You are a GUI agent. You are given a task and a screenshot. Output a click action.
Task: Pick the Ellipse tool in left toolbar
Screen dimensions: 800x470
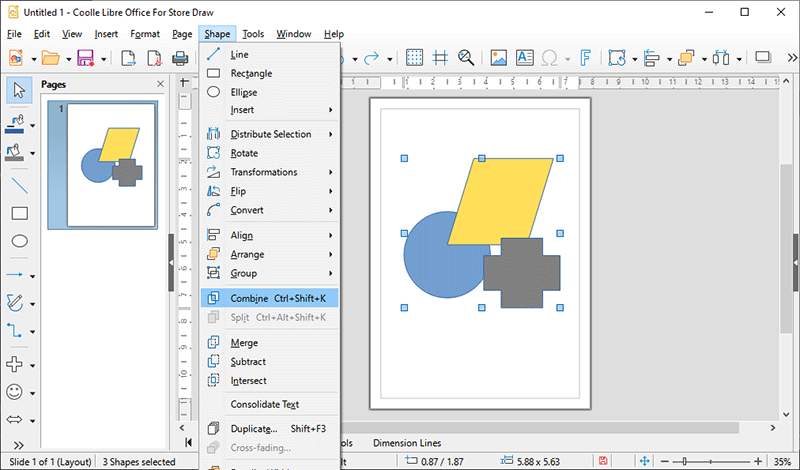[x=19, y=241]
